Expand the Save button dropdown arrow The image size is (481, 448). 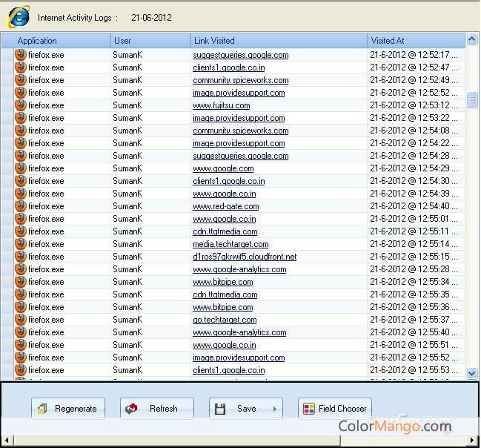[274, 409]
